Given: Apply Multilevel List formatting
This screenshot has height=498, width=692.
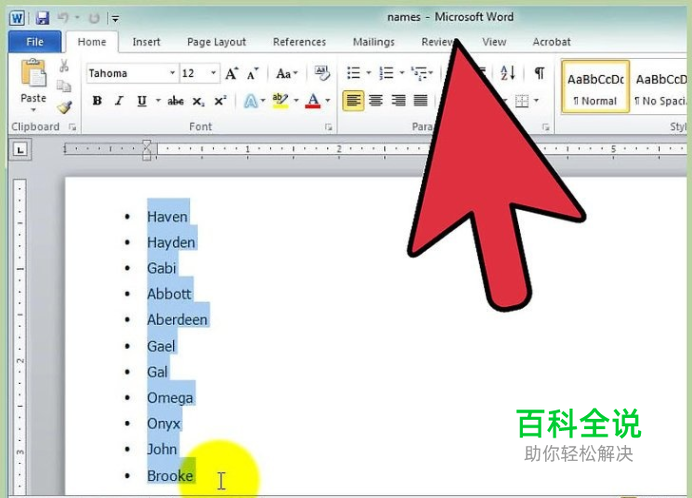Looking at the screenshot, I should [x=420, y=73].
